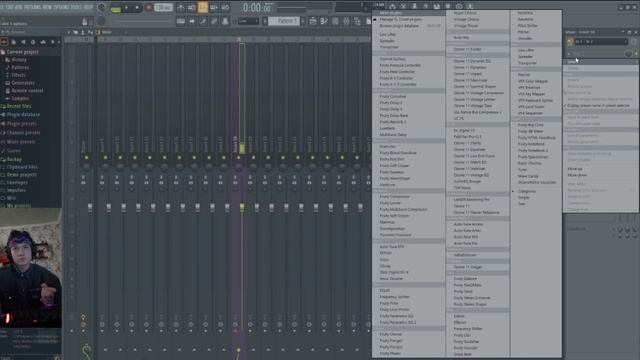The width and height of the screenshot is (640, 360).
Task: Start playback with the transport play button
Action: tap(127, 7)
